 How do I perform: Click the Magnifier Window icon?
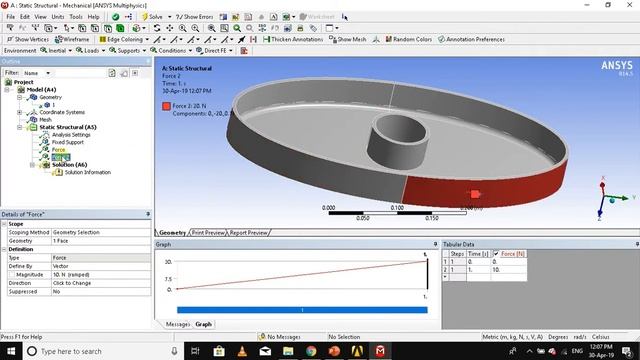pyautogui.click(x=224, y=28)
